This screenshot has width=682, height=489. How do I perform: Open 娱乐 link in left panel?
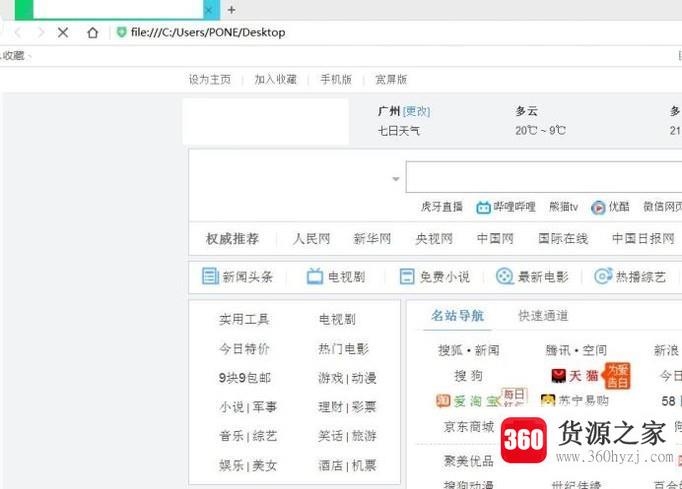[232, 466]
